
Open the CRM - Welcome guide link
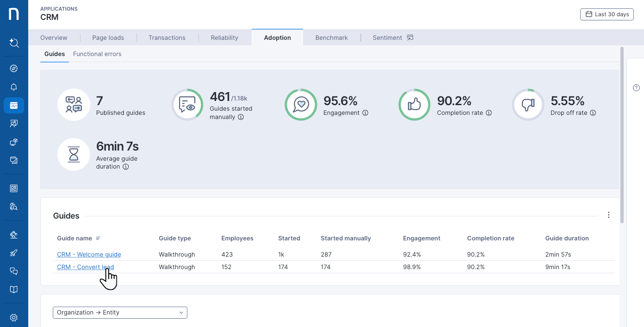[x=89, y=254]
